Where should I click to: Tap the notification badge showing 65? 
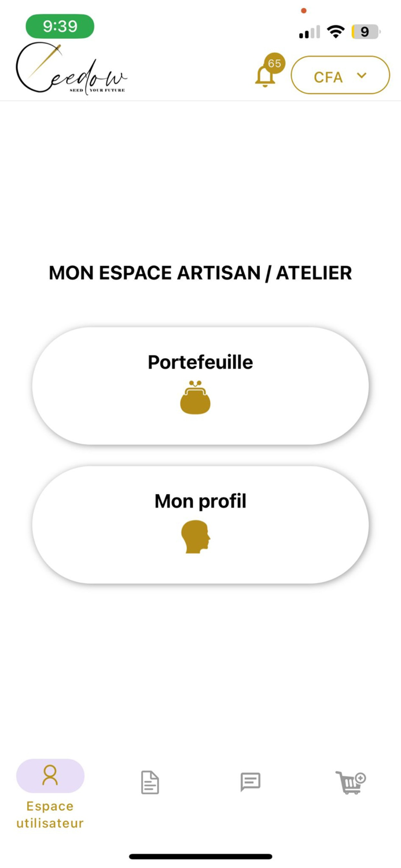pos(275,62)
